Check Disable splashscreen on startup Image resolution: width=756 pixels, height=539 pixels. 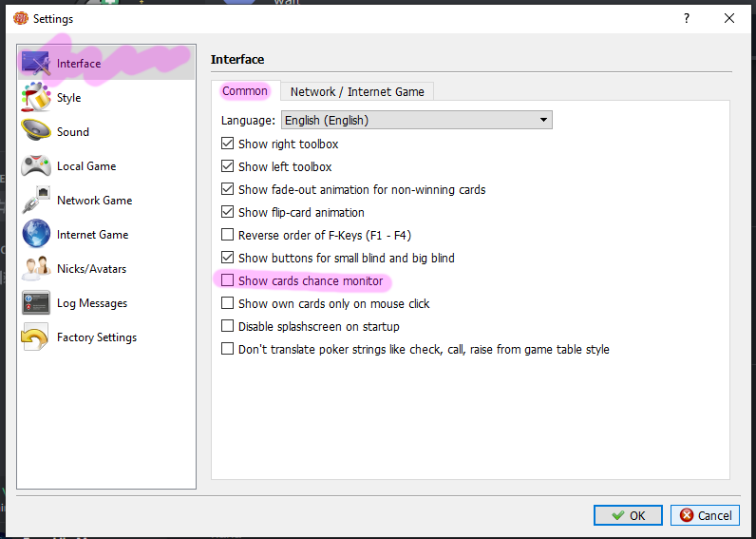click(228, 327)
